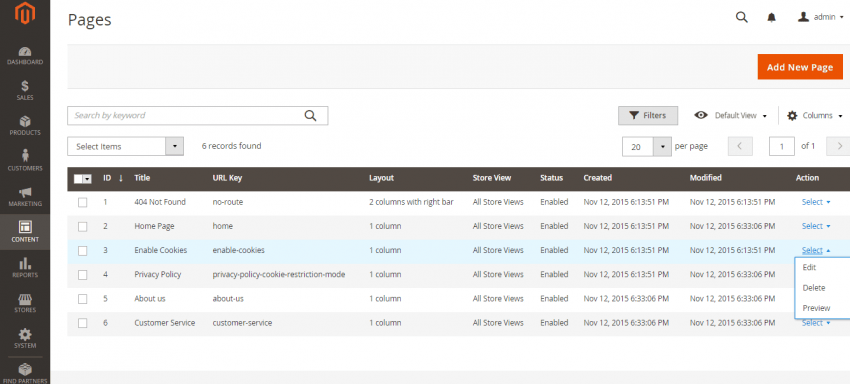Open Find Partners sidebar item

tap(25, 373)
